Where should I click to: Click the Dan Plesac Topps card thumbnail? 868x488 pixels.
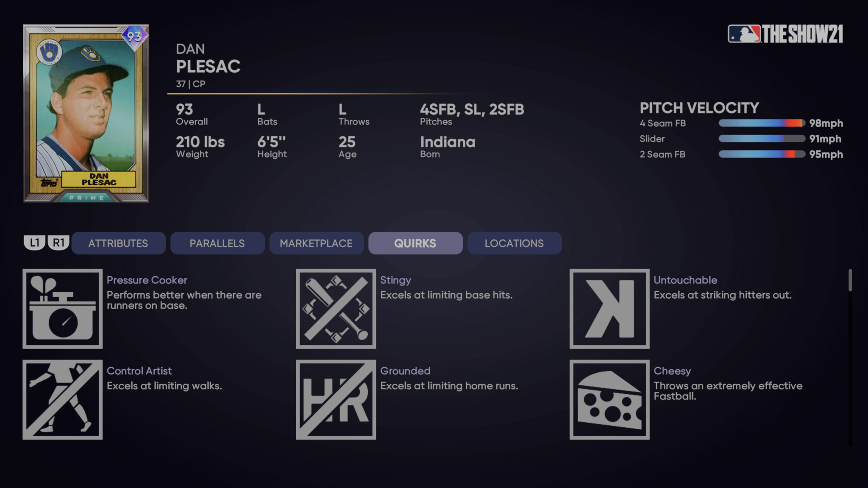(x=86, y=114)
